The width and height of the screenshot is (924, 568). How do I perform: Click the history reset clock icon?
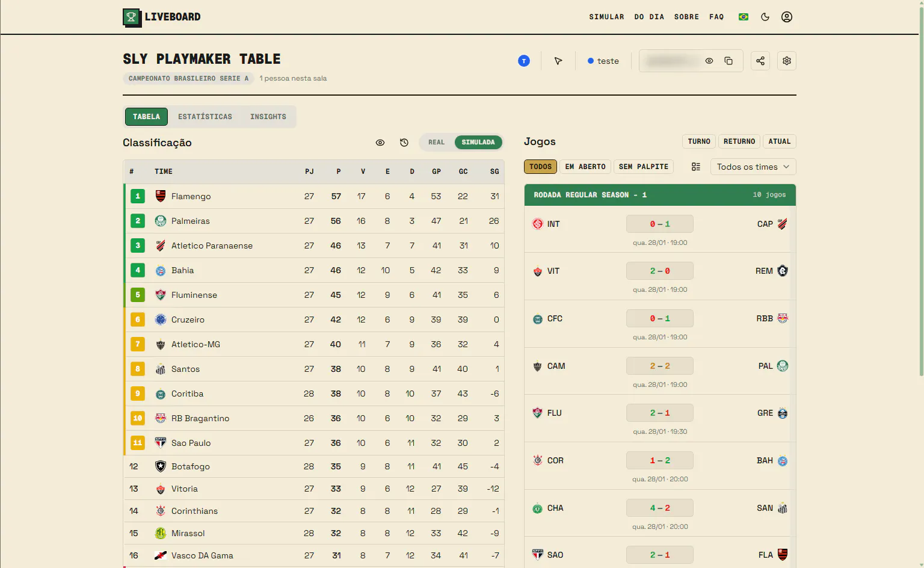click(x=404, y=143)
